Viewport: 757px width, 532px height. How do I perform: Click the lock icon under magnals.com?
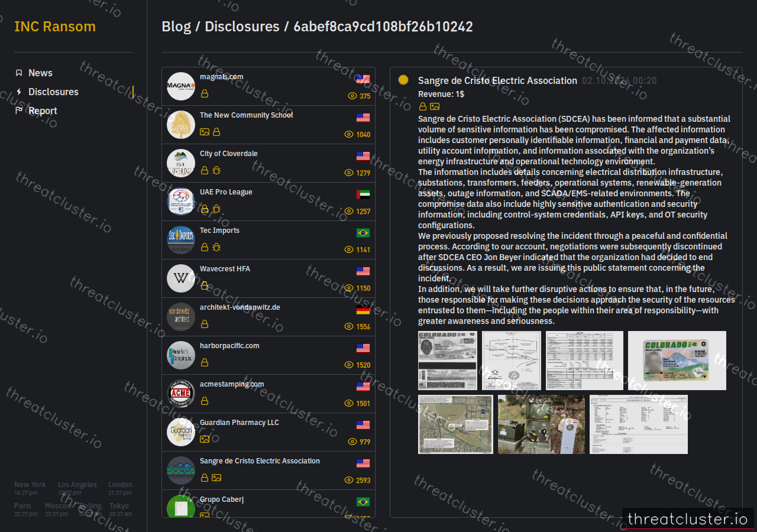click(205, 93)
